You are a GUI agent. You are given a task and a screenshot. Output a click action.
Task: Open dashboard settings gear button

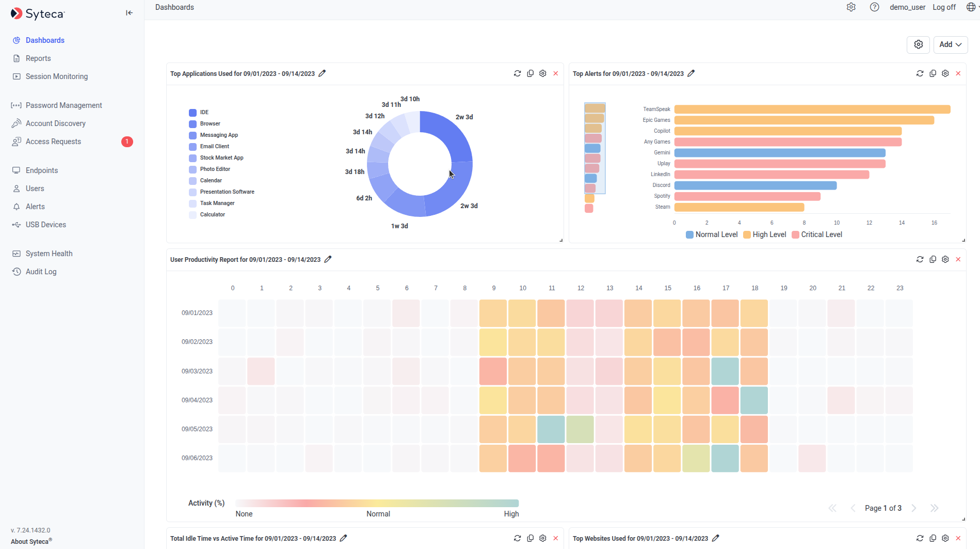[918, 44]
